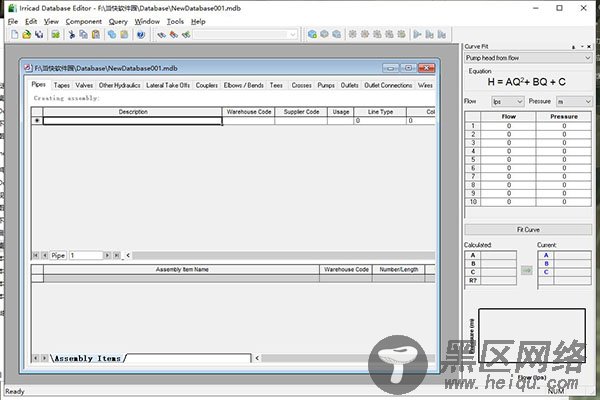This screenshot has height=400, width=600.
Task: Open the Component menu
Action: click(83, 22)
